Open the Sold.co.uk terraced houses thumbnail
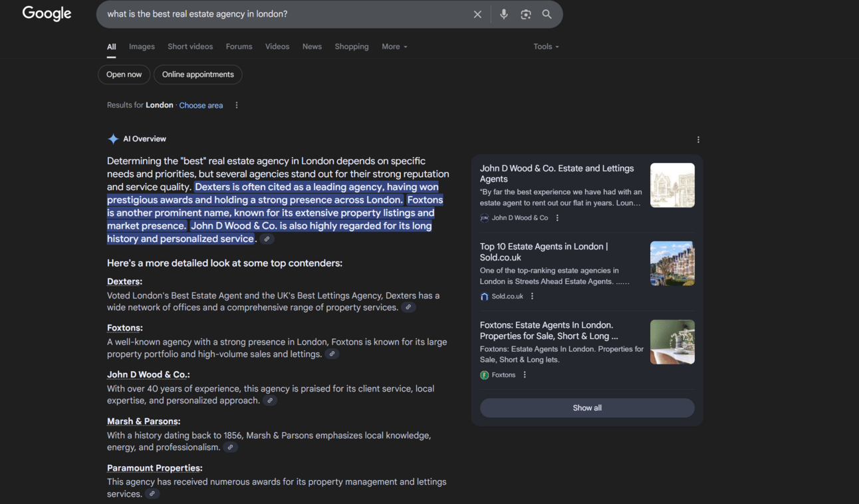This screenshot has height=504, width=859. point(672,263)
